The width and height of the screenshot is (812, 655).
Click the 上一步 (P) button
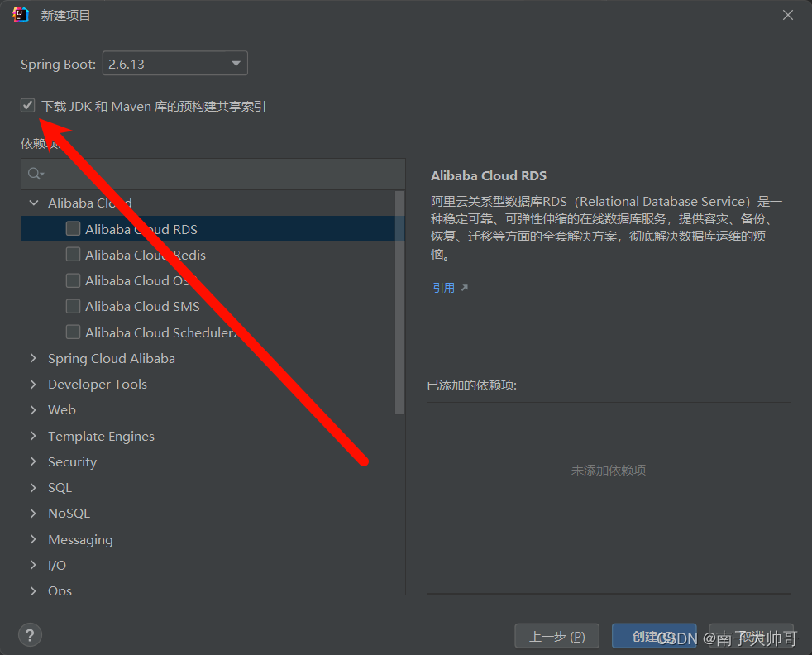(556, 636)
